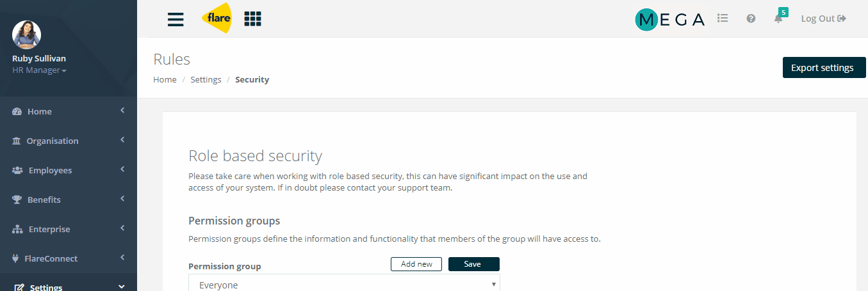Go to the Home breadcrumb link
Screen dimensions: 868x291
[165, 80]
